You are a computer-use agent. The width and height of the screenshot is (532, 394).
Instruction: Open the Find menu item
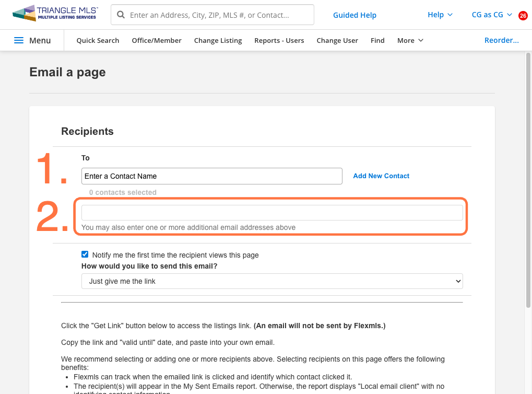(377, 40)
